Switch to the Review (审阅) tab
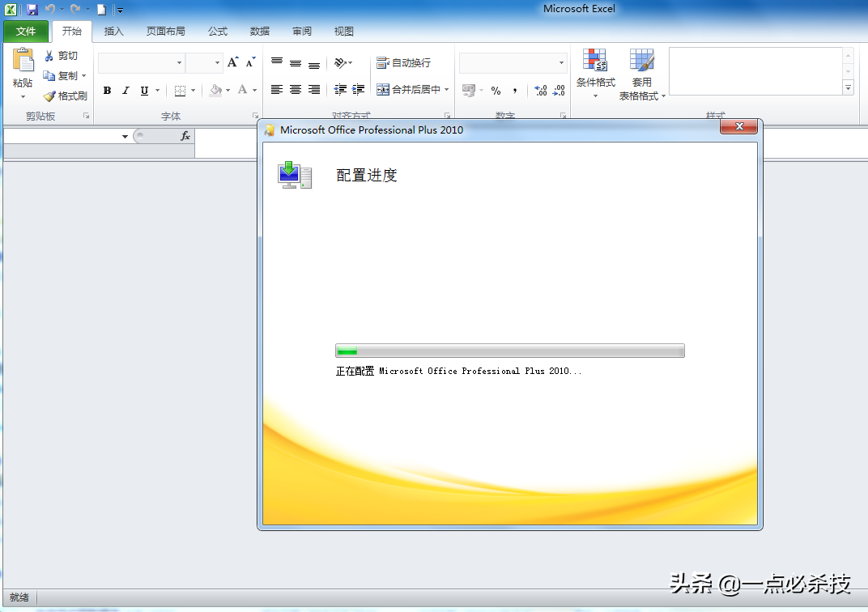The image size is (868, 612). point(302,32)
